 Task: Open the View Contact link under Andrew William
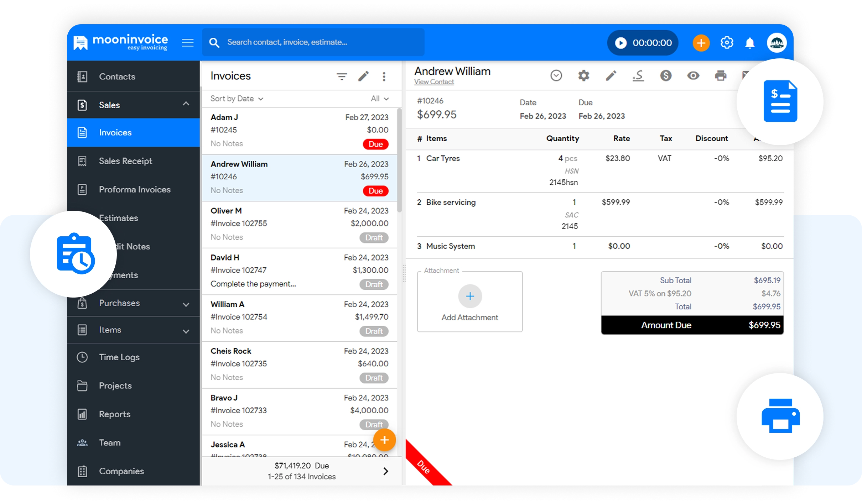tap(434, 82)
